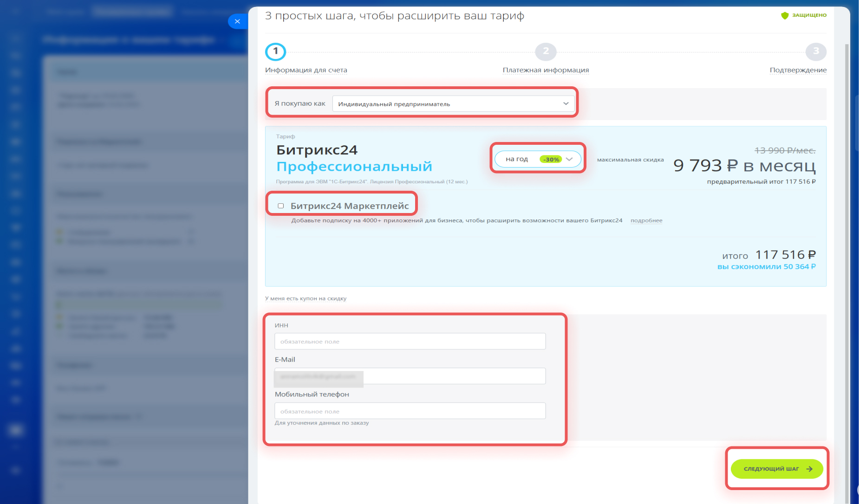The width and height of the screenshot is (859, 504).
Task: Enable the Битрикс24 Маркетплейс checkbox
Action: pyautogui.click(x=281, y=206)
